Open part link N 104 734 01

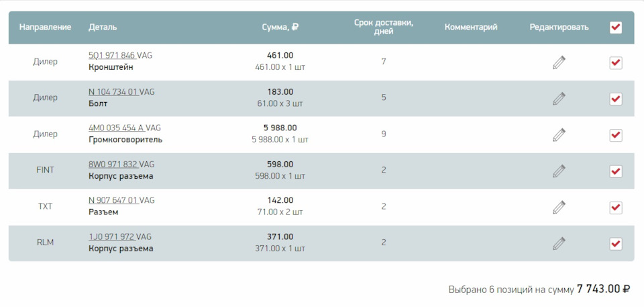[113, 92]
